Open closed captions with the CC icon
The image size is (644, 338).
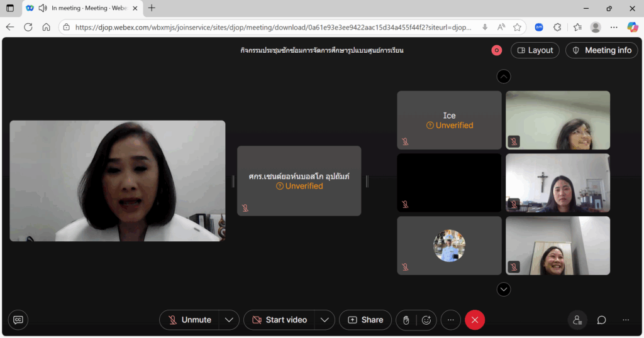pos(18,320)
